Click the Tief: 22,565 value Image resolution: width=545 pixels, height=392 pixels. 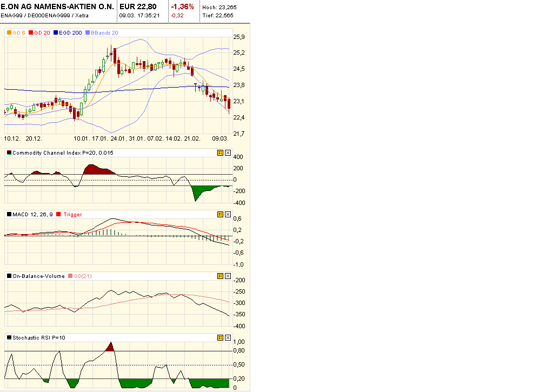pyautogui.click(x=218, y=15)
